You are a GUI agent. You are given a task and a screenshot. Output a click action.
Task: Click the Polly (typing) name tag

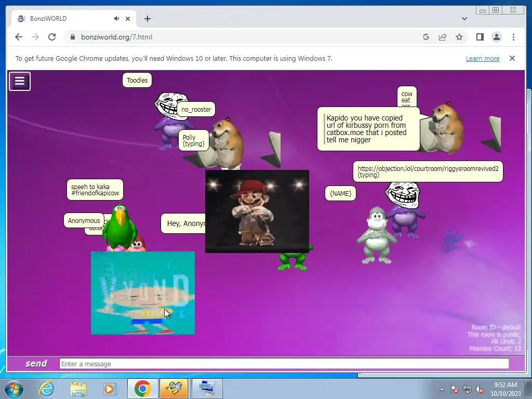(x=194, y=140)
